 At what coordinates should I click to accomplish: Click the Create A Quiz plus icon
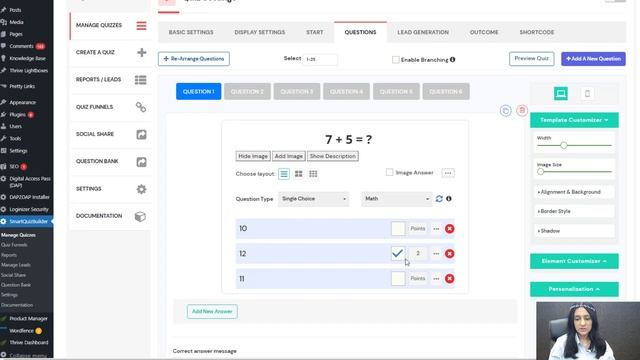142,53
